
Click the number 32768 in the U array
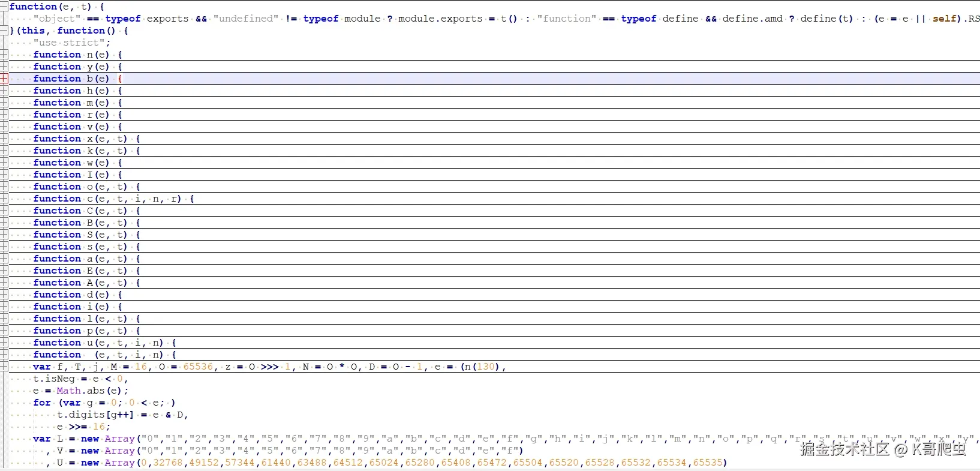pyautogui.click(x=168, y=463)
